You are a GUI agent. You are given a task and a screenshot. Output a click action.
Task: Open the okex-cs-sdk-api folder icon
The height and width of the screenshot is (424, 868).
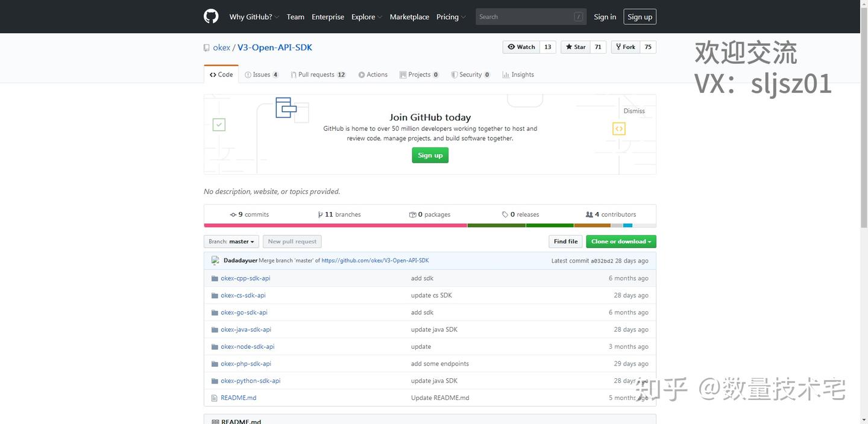point(215,295)
